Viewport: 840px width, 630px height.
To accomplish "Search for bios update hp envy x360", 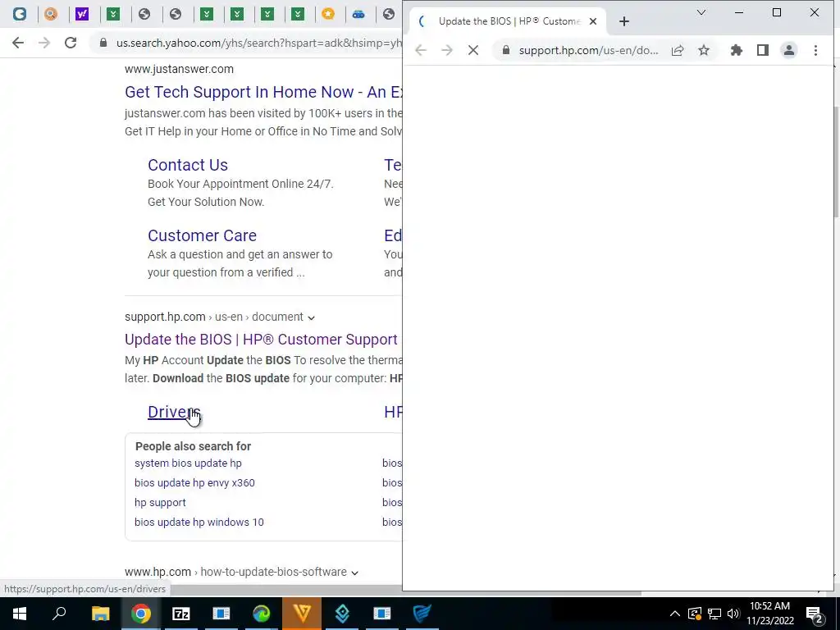I will 194,483.
